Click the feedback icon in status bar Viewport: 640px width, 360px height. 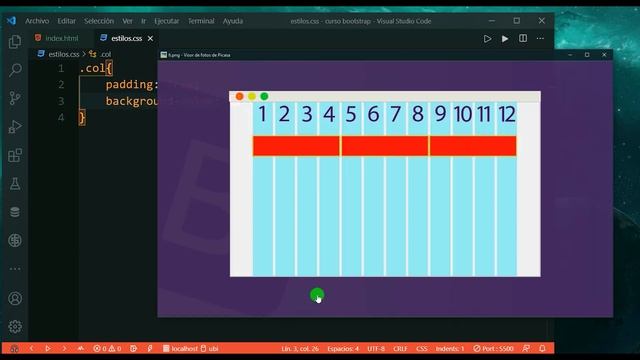click(x=526, y=349)
